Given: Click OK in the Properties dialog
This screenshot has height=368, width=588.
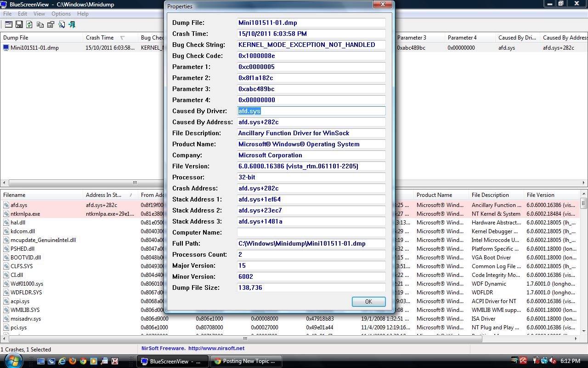Looking at the screenshot, I should pos(368,301).
